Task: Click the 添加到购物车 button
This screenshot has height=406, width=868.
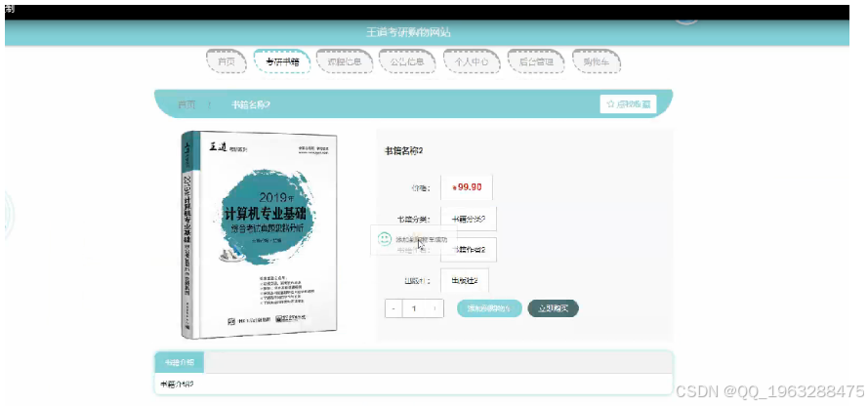Action: [x=489, y=308]
